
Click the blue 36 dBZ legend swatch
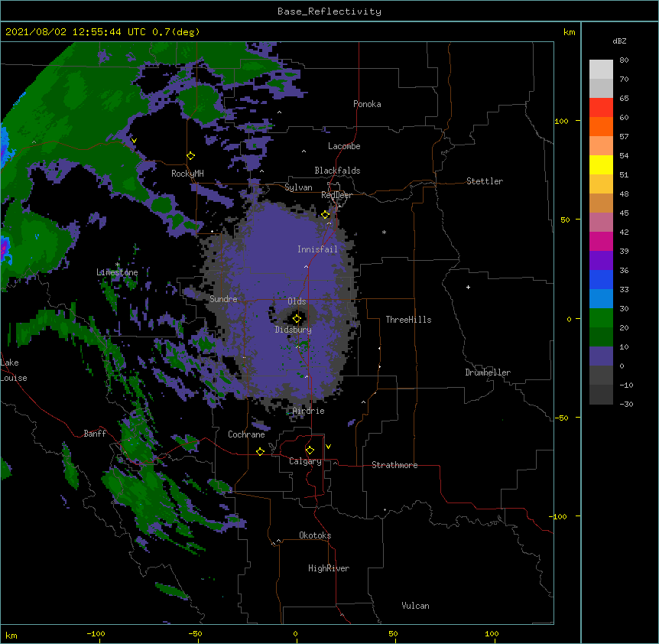(601, 279)
